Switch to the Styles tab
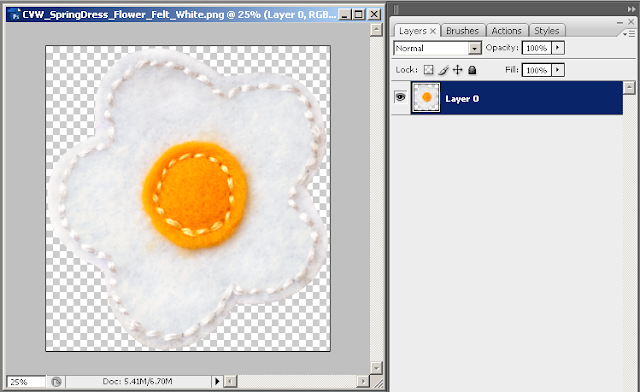Viewport: 640px width, 392px height. click(x=547, y=31)
